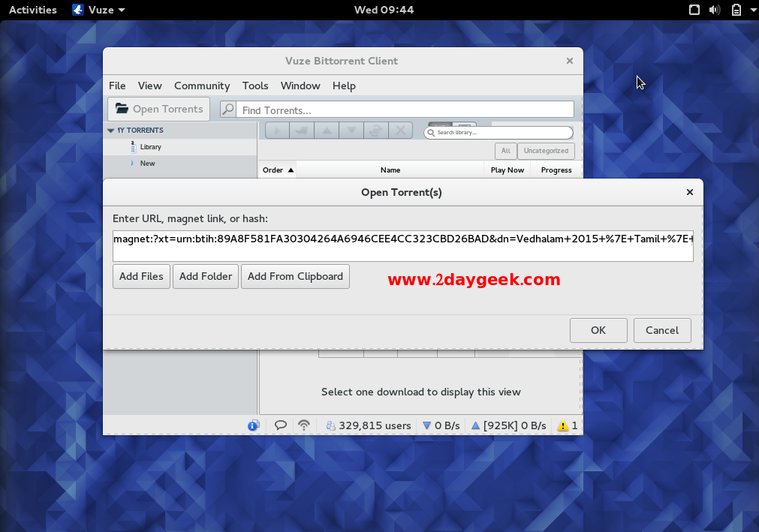The height and width of the screenshot is (532, 759).
Task: Click the Progress column header
Action: 556,170
